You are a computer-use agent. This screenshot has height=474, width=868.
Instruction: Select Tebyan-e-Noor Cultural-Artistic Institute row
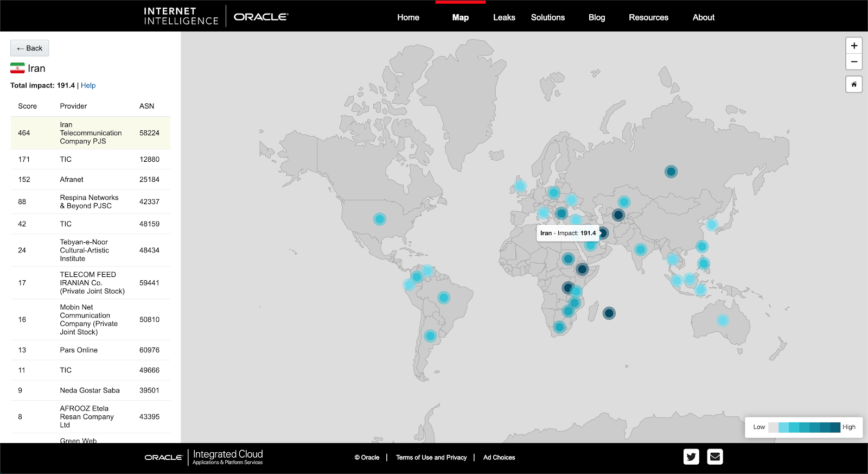pos(91,250)
